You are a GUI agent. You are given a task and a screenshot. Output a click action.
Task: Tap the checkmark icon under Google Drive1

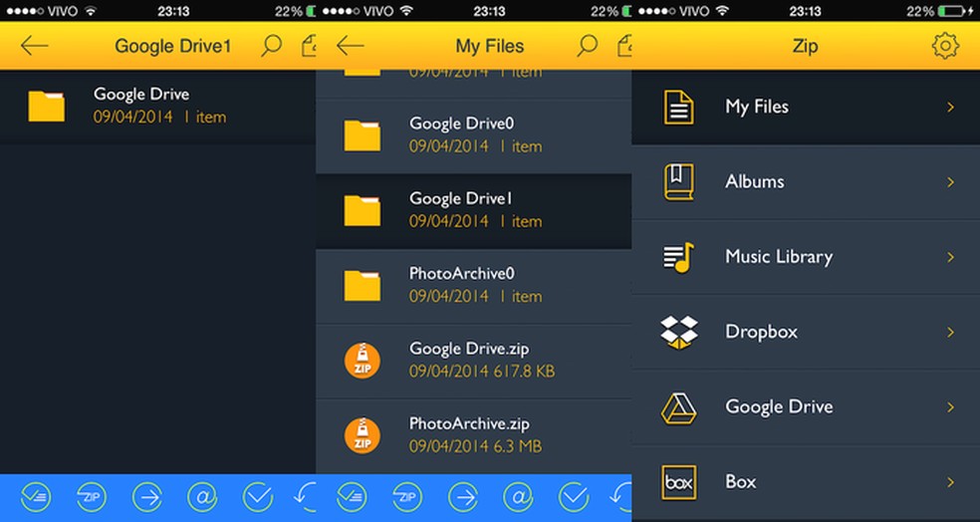(258, 498)
